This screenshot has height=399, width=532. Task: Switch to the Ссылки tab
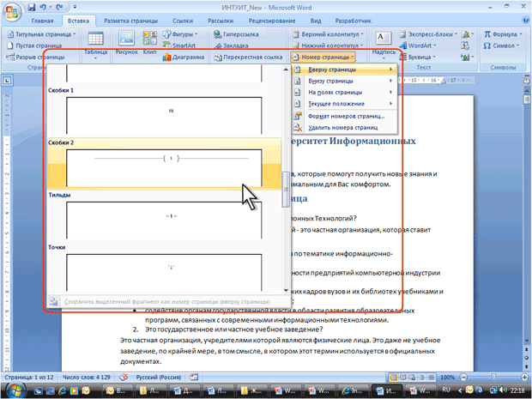pos(183,21)
